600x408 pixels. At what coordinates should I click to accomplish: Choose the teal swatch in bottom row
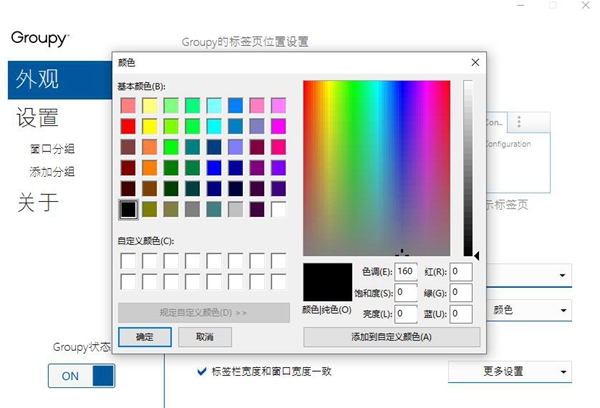(x=214, y=209)
